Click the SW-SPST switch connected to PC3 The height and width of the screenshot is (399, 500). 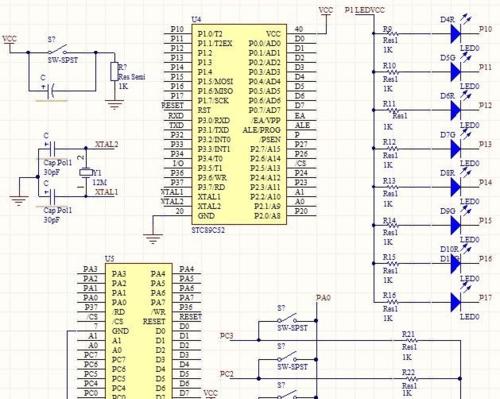coord(288,319)
